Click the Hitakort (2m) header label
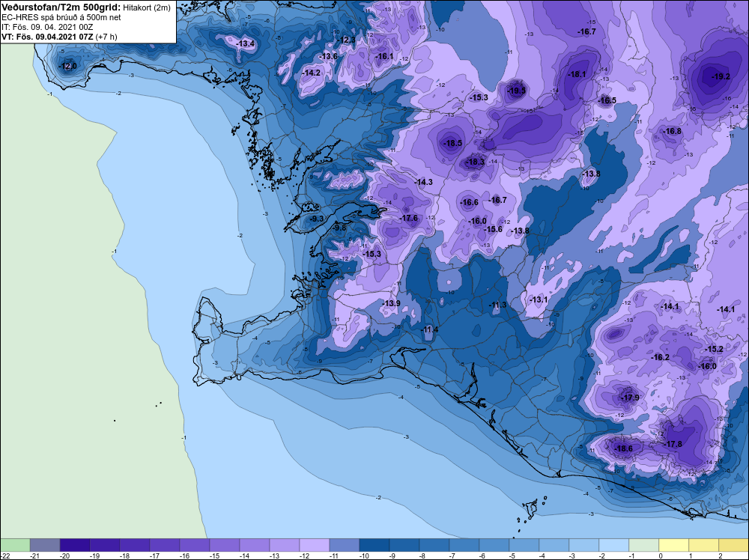 coord(147,7)
